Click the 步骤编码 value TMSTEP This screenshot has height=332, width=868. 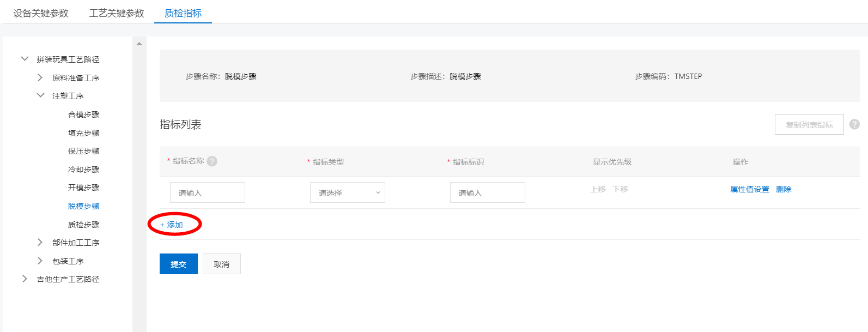point(688,76)
